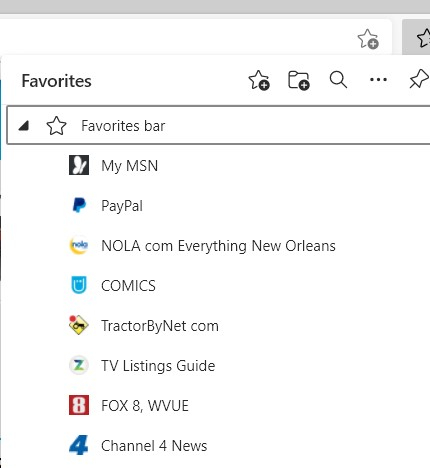The width and height of the screenshot is (430, 468).
Task: Open the My MSN favorite
Action: click(x=129, y=166)
